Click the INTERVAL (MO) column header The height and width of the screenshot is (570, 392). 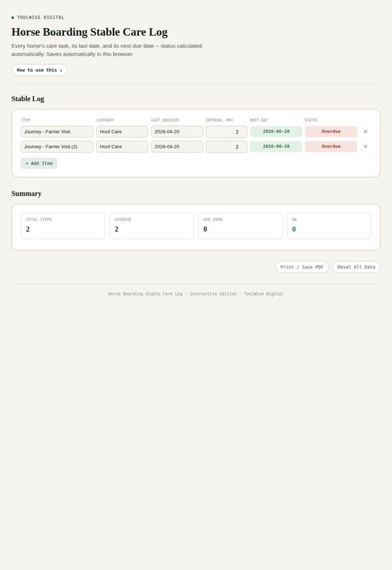click(x=219, y=120)
